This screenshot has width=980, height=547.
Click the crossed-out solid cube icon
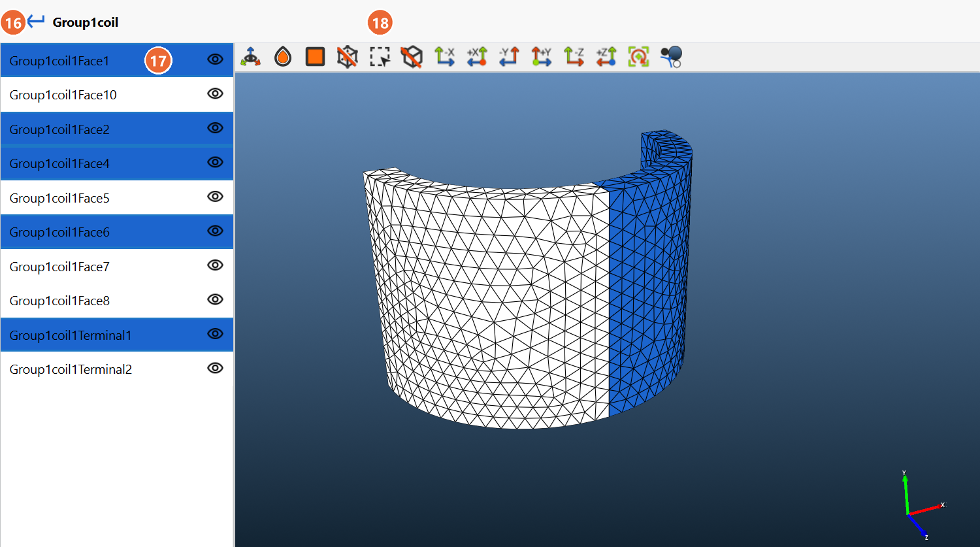pos(412,57)
